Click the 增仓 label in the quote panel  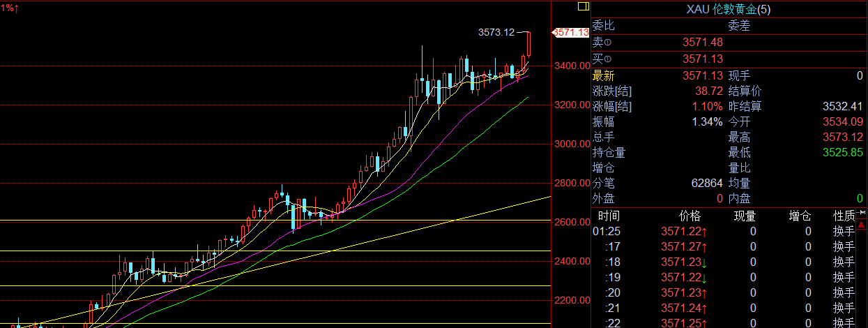pyautogui.click(x=604, y=167)
